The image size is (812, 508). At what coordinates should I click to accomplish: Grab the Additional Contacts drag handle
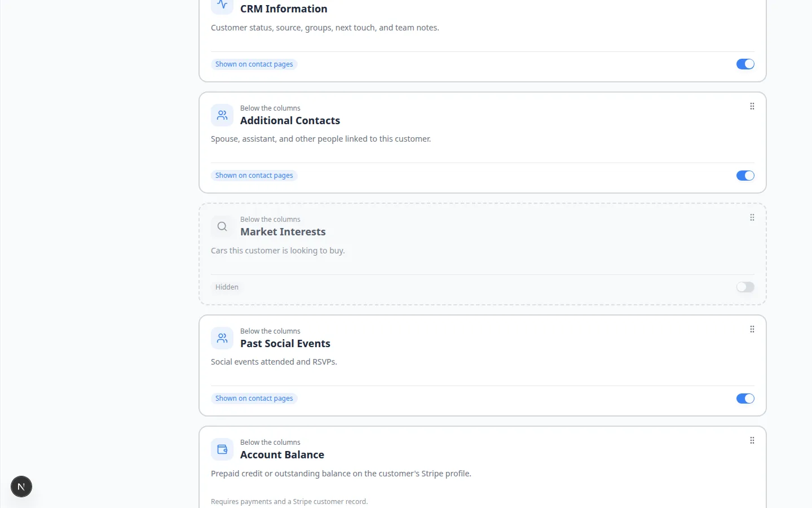[x=752, y=106]
